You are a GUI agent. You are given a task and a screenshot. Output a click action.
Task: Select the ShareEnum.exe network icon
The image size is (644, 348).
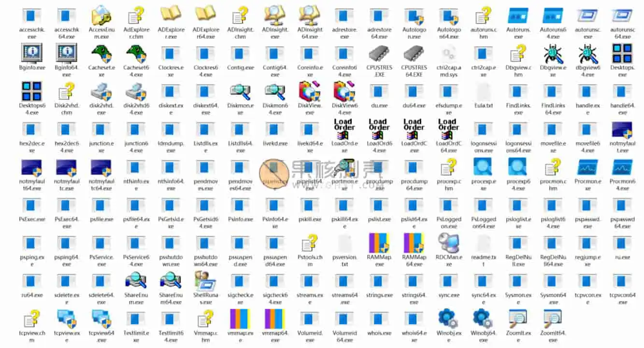click(136, 281)
